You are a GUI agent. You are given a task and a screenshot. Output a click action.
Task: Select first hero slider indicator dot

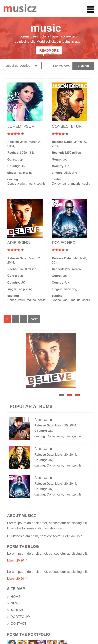(x=42, y=55)
